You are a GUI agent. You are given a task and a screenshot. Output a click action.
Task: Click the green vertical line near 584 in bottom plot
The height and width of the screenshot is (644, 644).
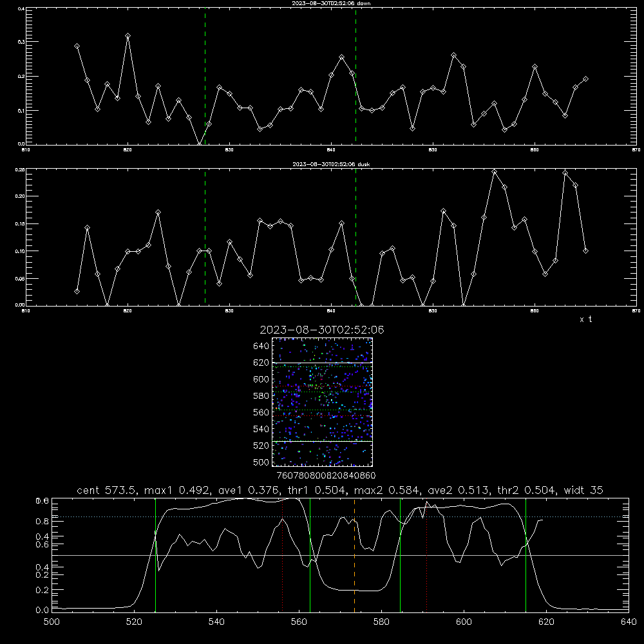point(400,554)
